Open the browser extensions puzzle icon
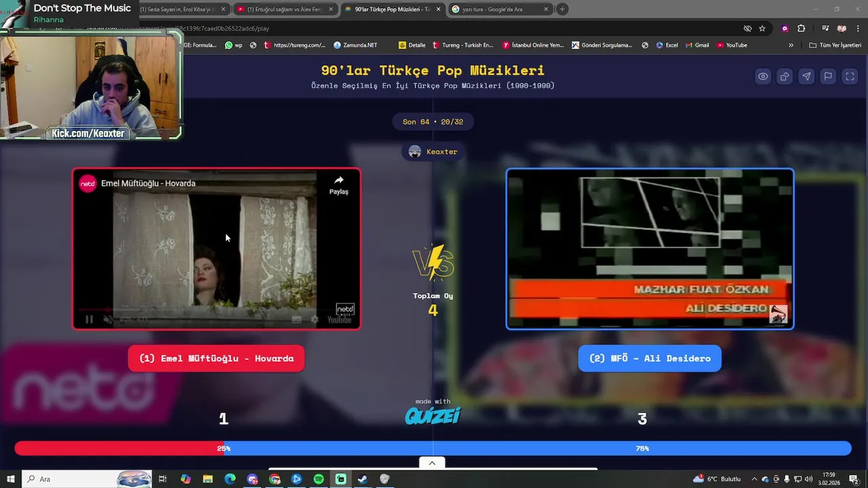Viewport: 868px width, 488px height. [x=802, y=28]
